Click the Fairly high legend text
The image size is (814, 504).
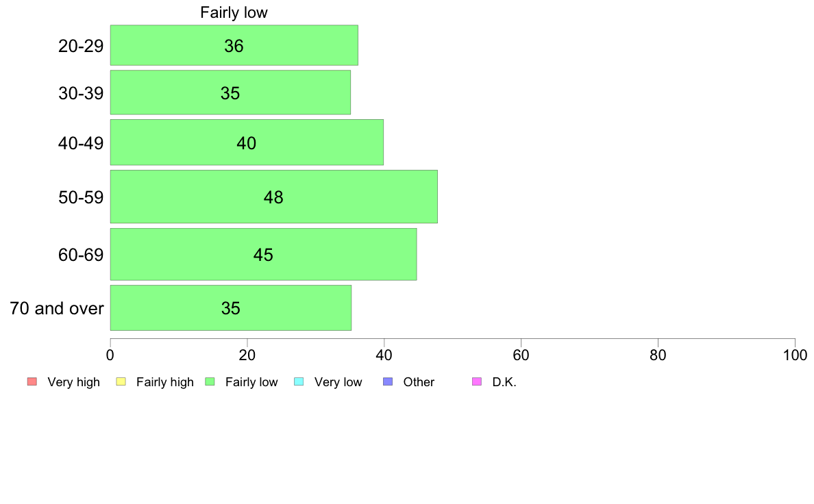[165, 382]
